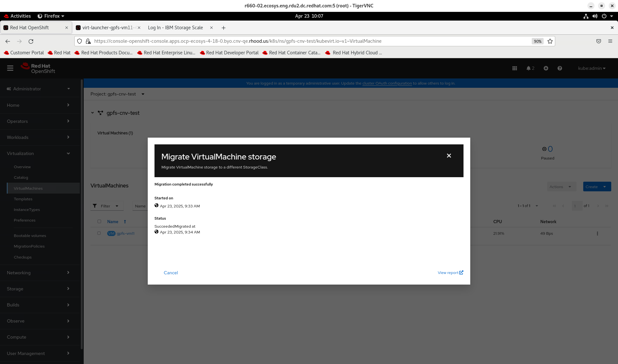The width and height of the screenshot is (618, 364).
Task: Open the kube:admin user dropdown
Action: click(x=592, y=68)
